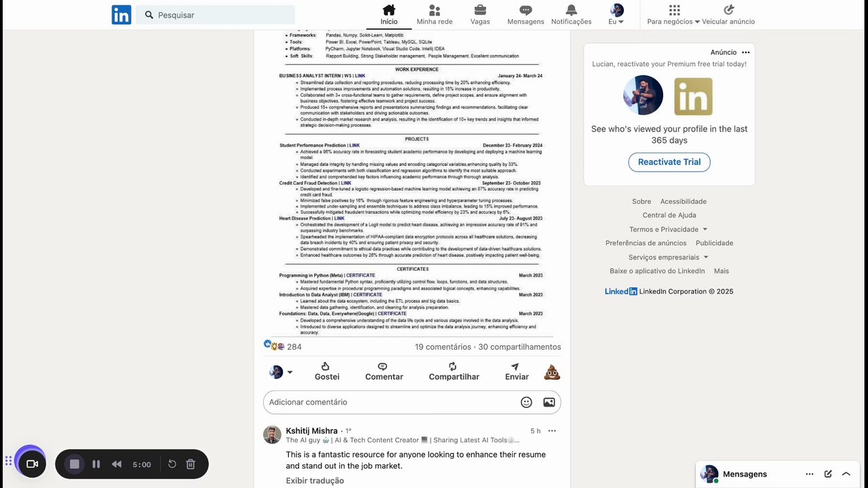Insert emoji in comment box

tap(526, 402)
